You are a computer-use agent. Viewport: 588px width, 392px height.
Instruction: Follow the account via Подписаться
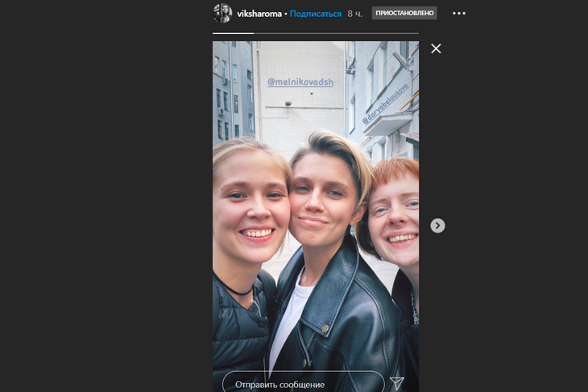point(315,14)
